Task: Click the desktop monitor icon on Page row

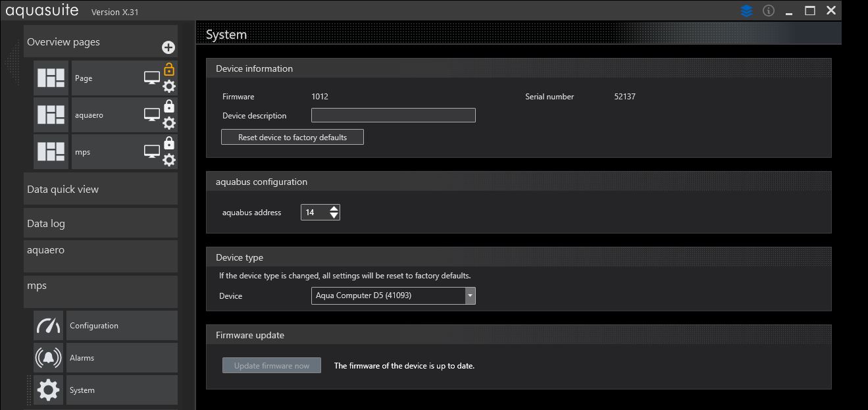Action: (152, 78)
